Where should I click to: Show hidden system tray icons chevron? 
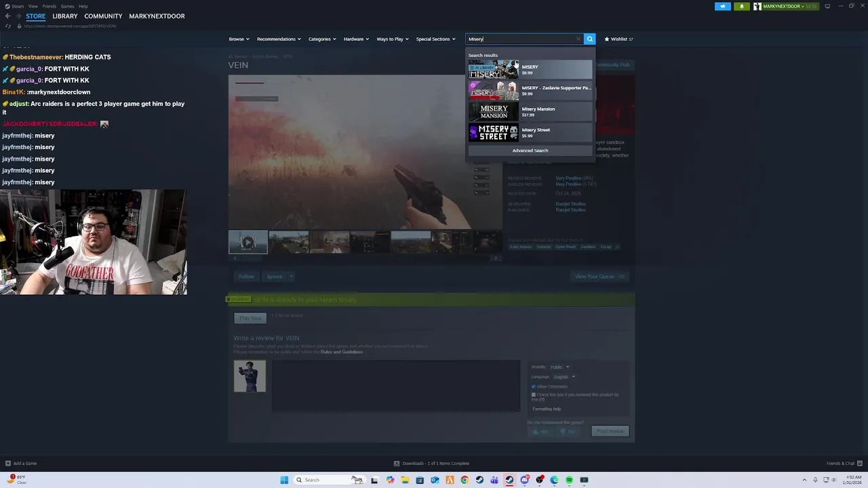pos(805,480)
